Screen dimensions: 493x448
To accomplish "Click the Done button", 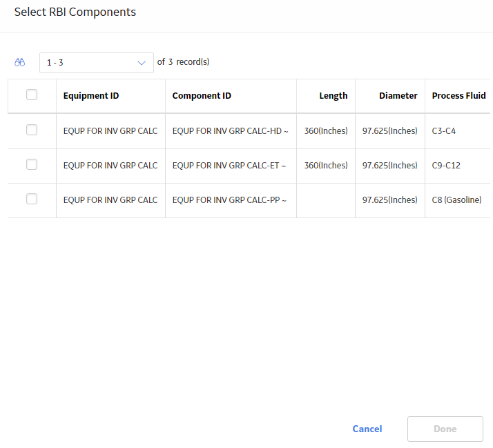I will pyautogui.click(x=445, y=429).
